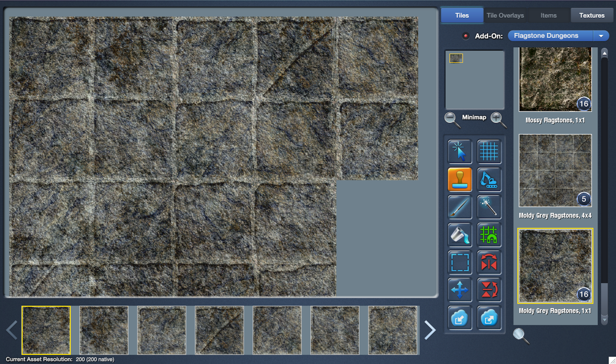Select Moldy Grey Flagstones 4x4 tile thumbnail
The height and width of the screenshot is (364, 616).
coord(555,171)
